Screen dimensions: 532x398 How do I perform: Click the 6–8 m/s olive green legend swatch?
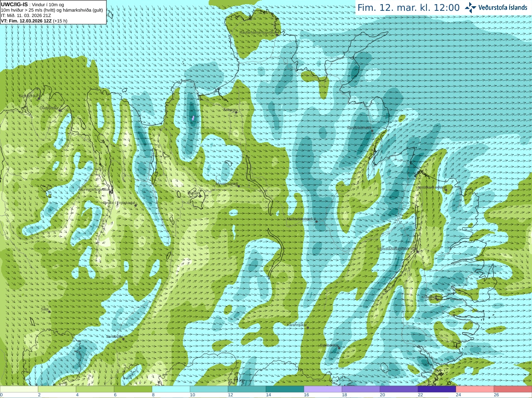(x=133, y=389)
